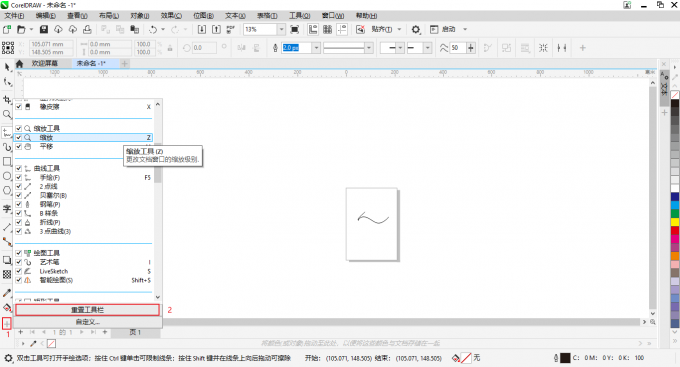Screen dimensions: 680x367
Task: Select the 缩放 zoom row with shortcut Z
Action: [83, 138]
